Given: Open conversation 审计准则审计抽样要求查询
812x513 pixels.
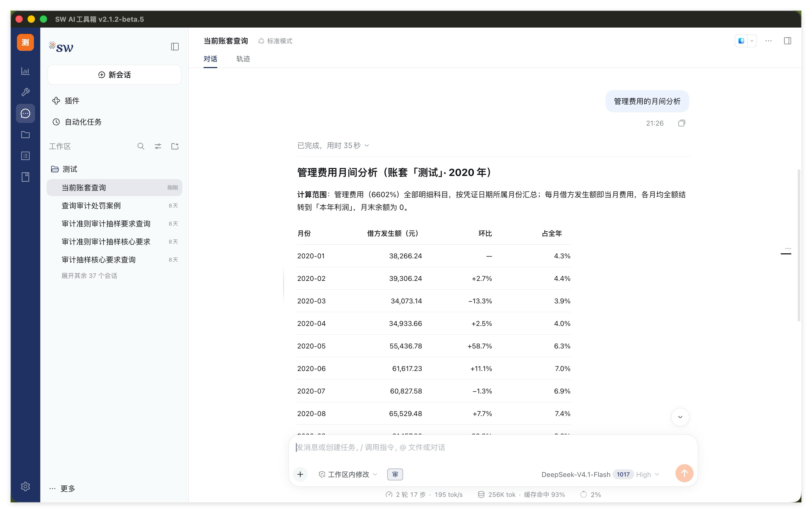Looking at the screenshot, I should tap(114, 223).
